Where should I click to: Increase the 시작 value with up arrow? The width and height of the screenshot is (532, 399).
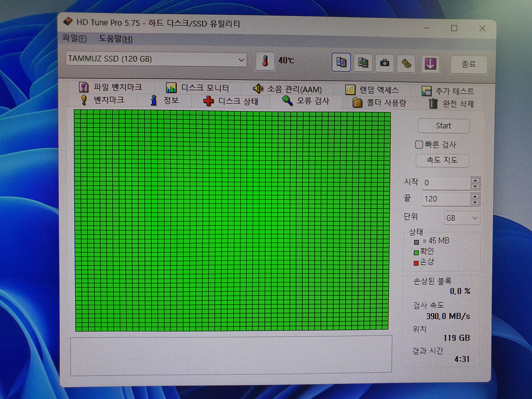(x=475, y=180)
